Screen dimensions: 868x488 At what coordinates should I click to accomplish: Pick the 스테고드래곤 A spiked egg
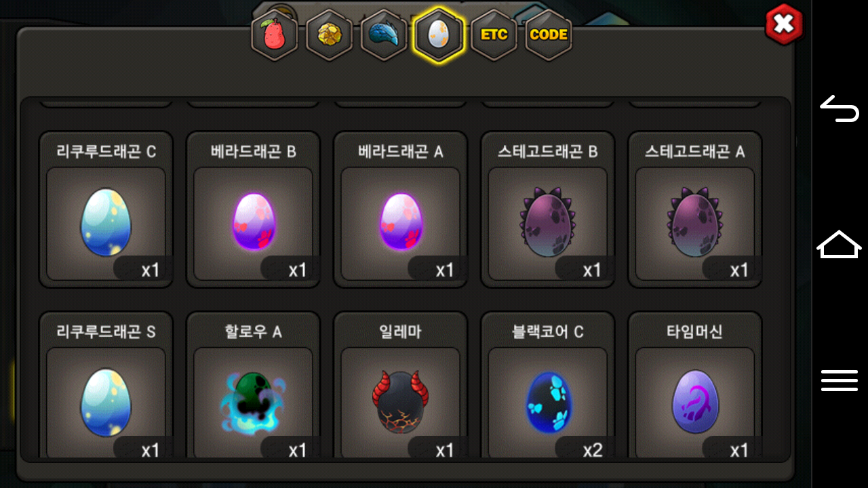(694, 209)
